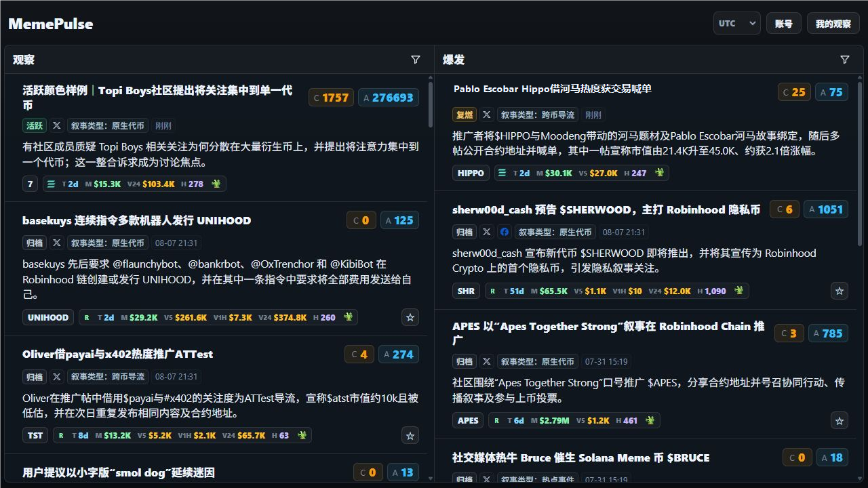Click the green frog icon in APES stats
The width and height of the screenshot is (868, 488).
(650, 420)
